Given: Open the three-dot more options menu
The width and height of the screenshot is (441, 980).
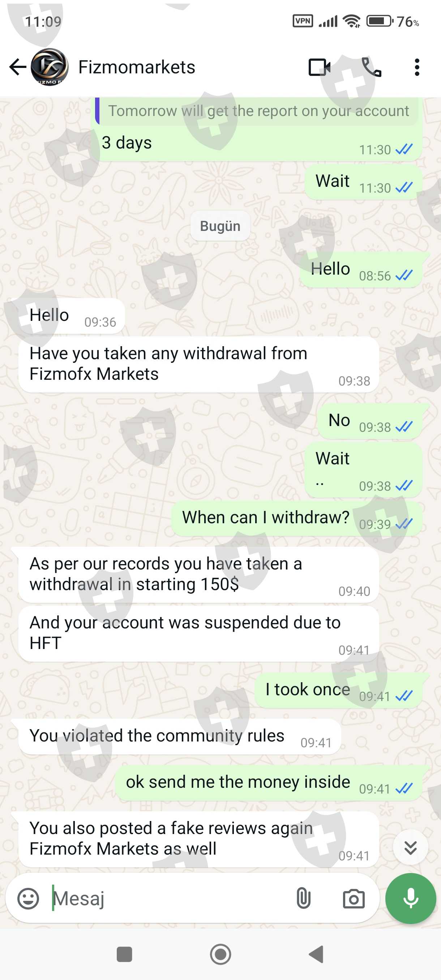Looking at the screenshot, I should point(417,67).
